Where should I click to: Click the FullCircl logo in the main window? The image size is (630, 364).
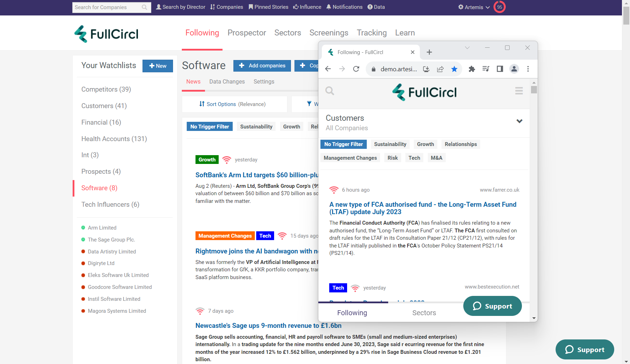coord(106,34)
